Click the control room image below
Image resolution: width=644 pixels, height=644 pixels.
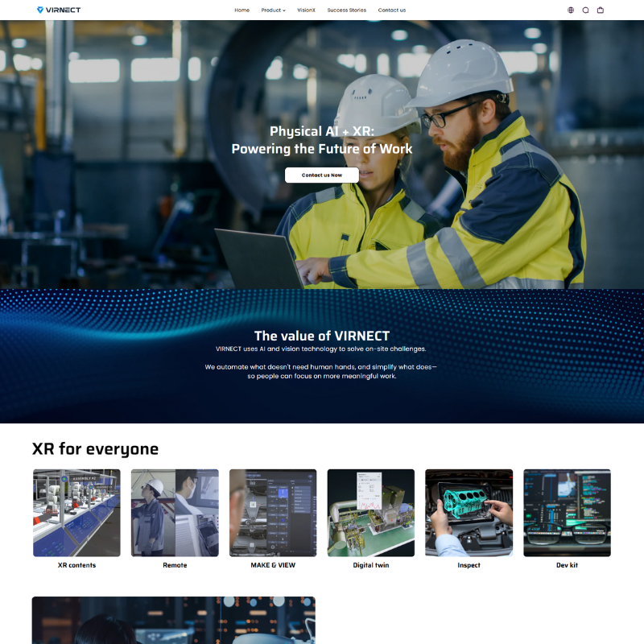(x=173, y=620)
